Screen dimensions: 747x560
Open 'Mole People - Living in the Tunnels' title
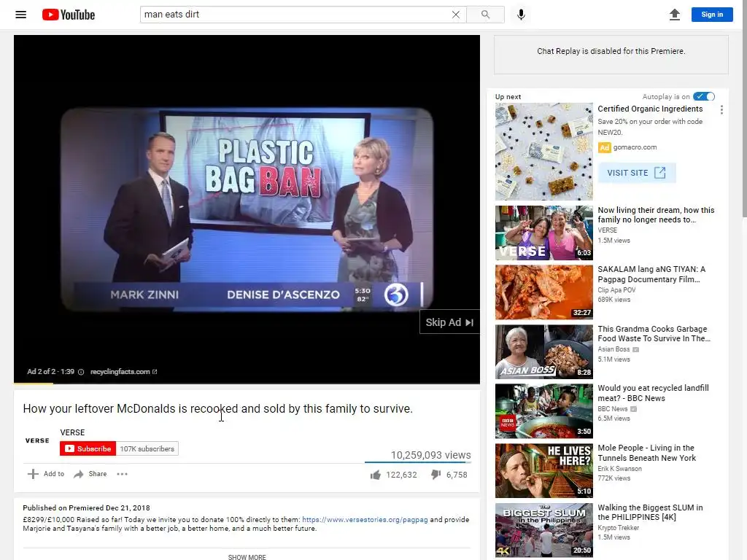[x=646, y=453]
